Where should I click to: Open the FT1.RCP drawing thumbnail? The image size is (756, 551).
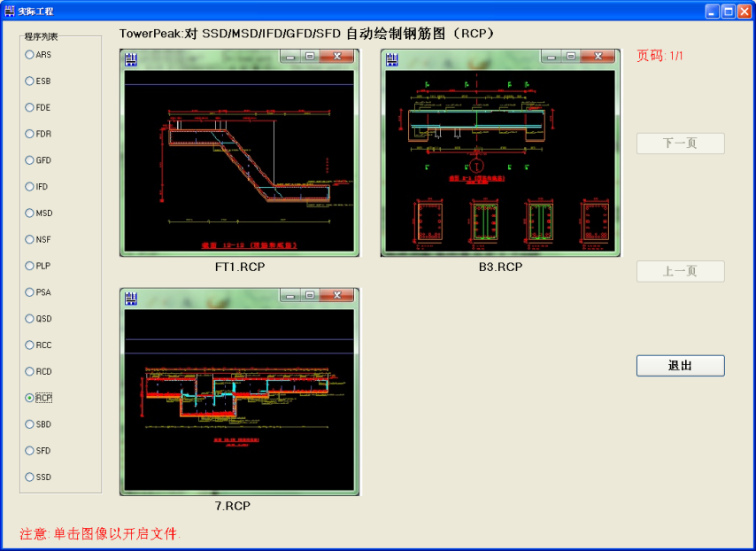pyautogui.click(x=239, y=152)
